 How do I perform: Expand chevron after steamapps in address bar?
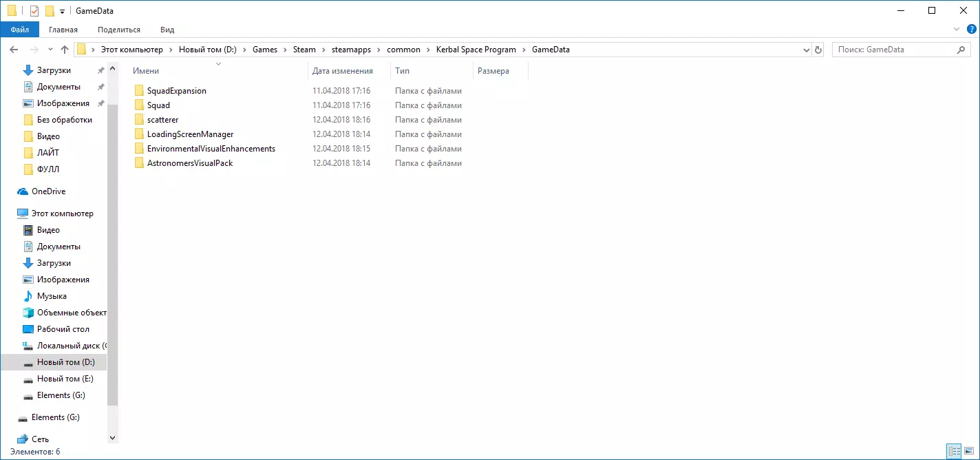[x=379, y=50]
